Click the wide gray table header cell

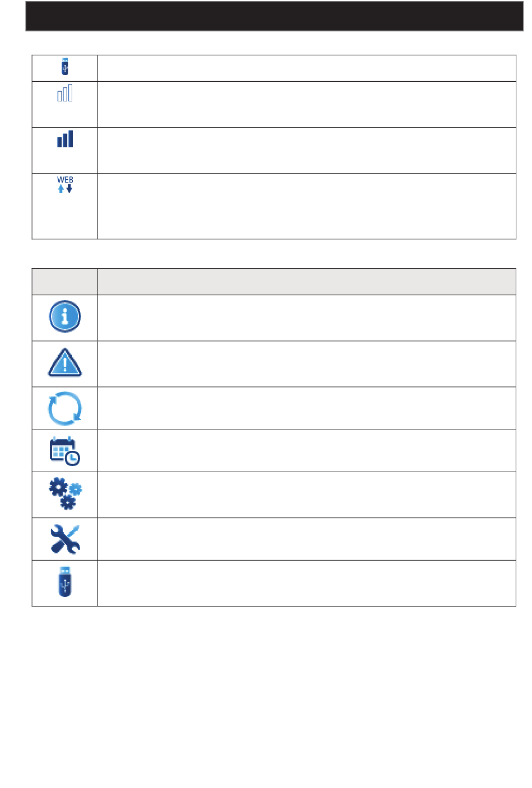pyautogui.click(x=307, y=282)
